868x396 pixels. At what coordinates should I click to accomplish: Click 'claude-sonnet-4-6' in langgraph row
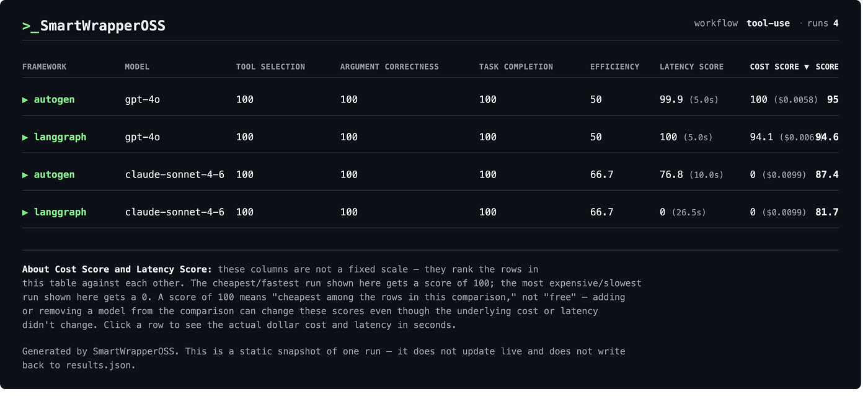(x=174, y=212)
